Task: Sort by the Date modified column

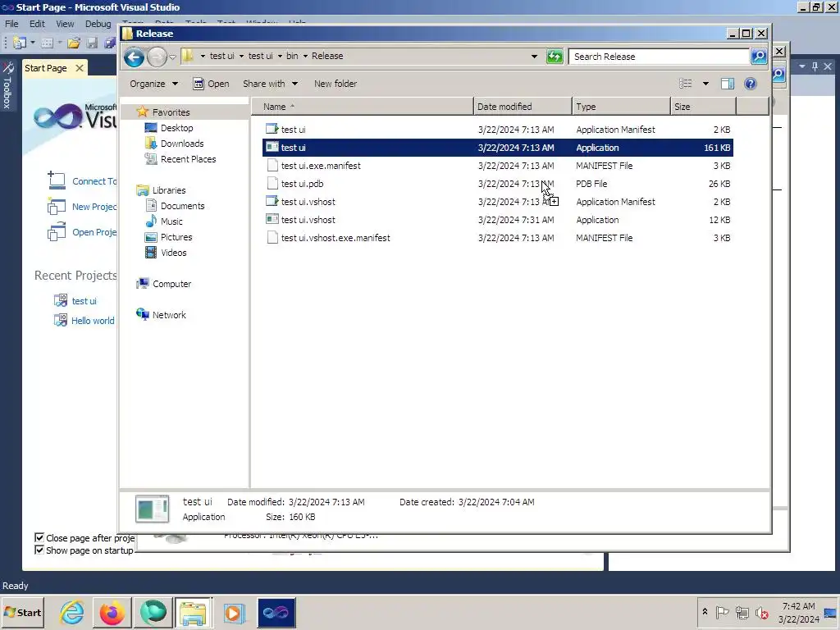Action: coord(523,107)
